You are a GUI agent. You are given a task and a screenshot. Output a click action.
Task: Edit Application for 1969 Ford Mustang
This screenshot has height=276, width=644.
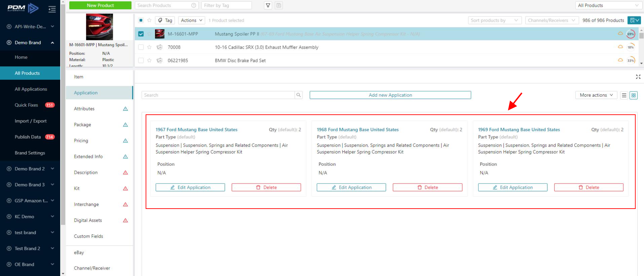pyautogui.click(x=513, y=188)
